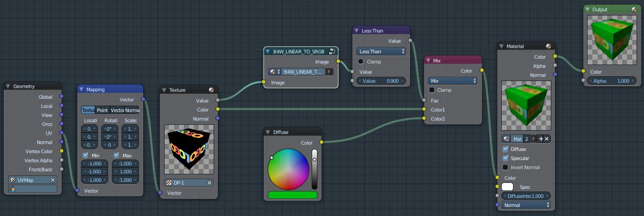Click preview sphere icon on Output node
This screenshot has height=216, width=644.
coord(634,10)
